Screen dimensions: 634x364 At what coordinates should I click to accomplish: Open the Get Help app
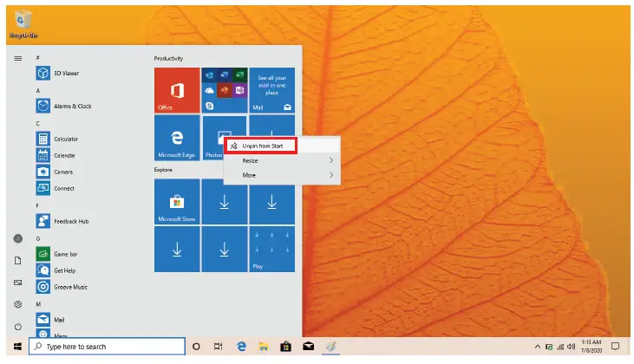pyautogui.click(x=56, y=270)
